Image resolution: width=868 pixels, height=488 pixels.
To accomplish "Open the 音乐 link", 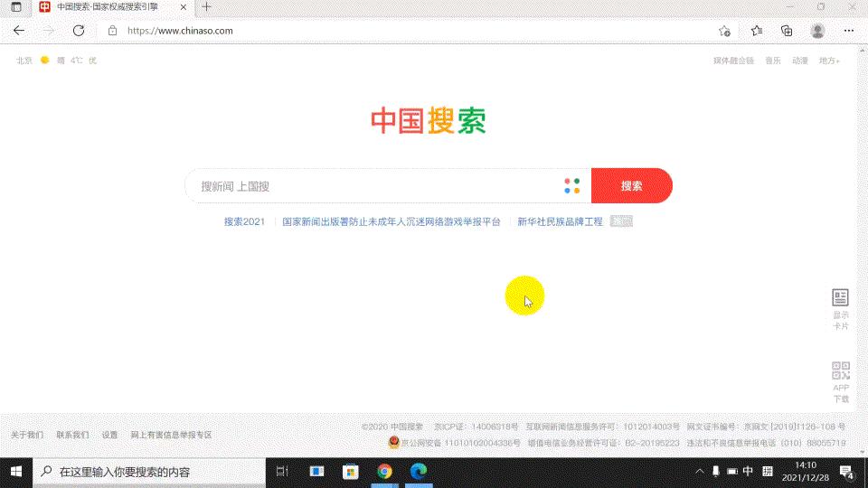I will click(x=773, y=61).
